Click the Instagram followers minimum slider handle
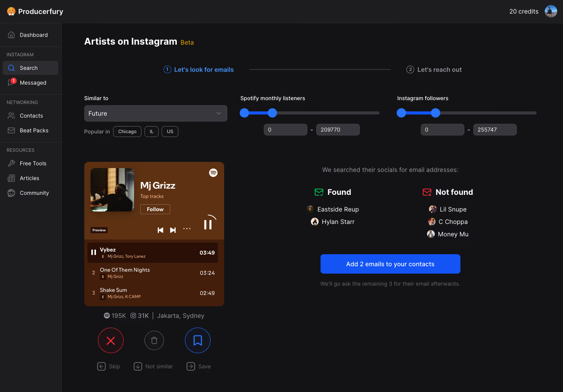Viewport: 563px width, 392px height. [x=401, y=113]
